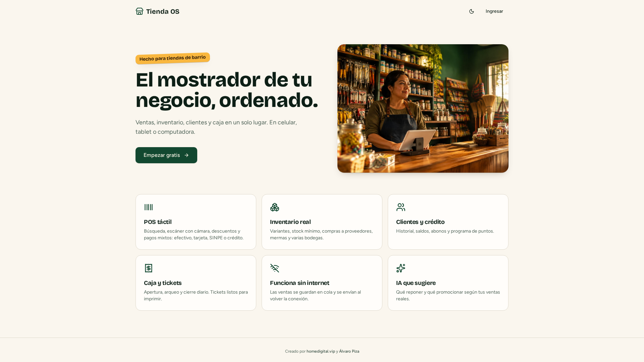
Task: Open the Ingresar login link
Action: 494,11
